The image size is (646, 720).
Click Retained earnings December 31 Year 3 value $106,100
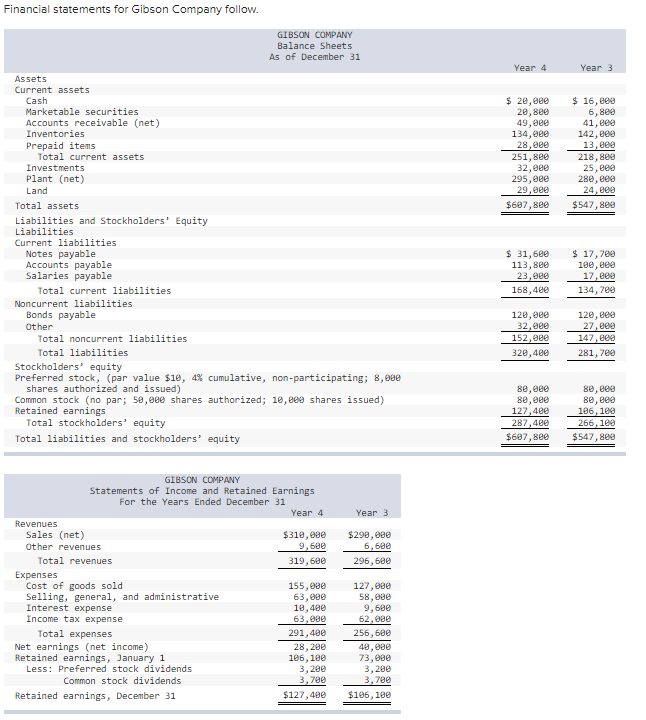370,695
